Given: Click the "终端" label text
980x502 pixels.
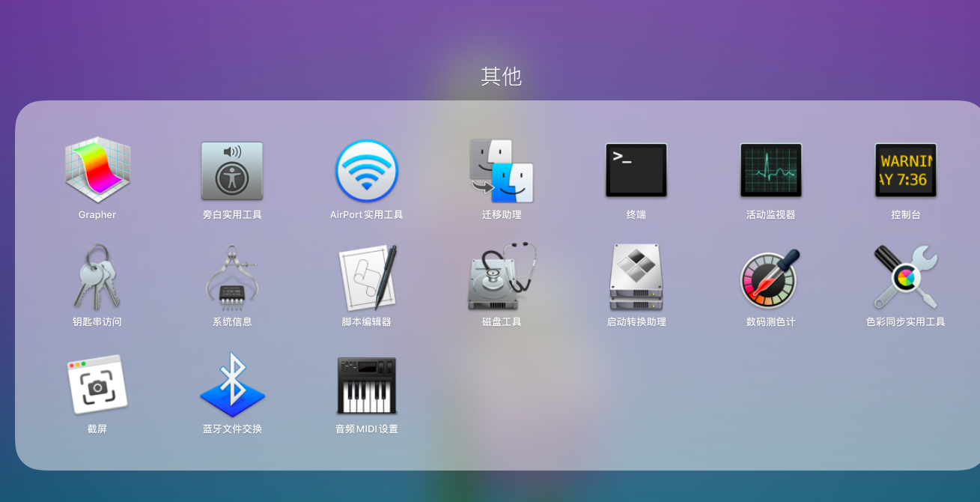Looking at the screenshot, I should (636, 215).
